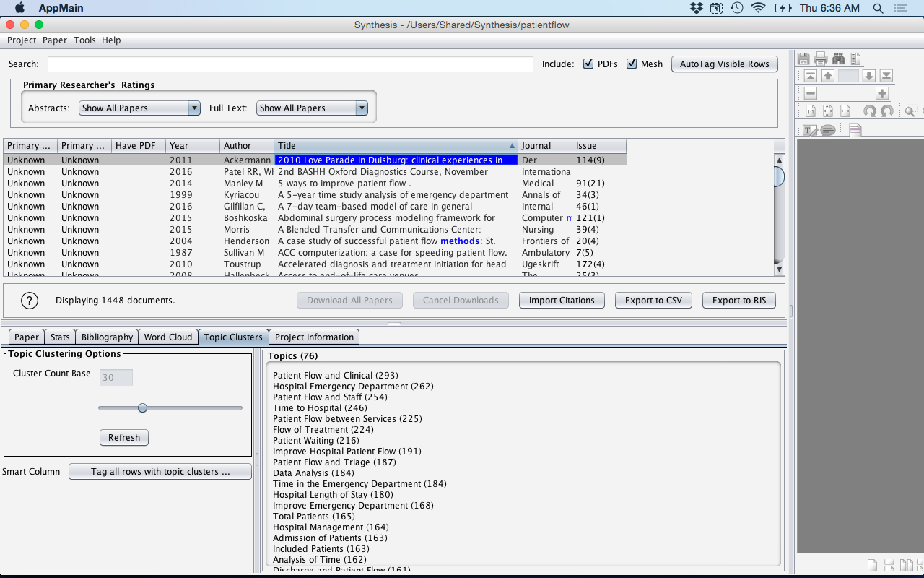Click the Cluster Count slider handle
The width and height of the screenshot is (924, 578).
pos(142,408)
